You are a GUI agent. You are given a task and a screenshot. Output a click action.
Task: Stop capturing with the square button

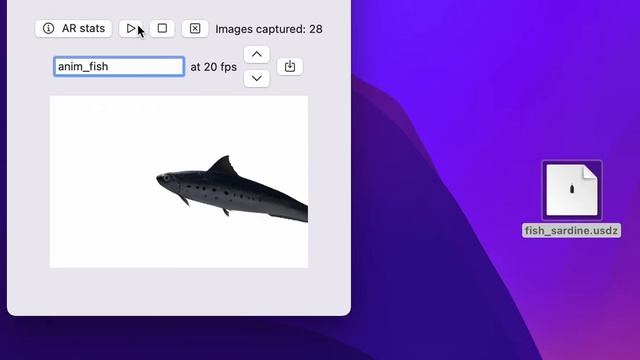(162, 29)
